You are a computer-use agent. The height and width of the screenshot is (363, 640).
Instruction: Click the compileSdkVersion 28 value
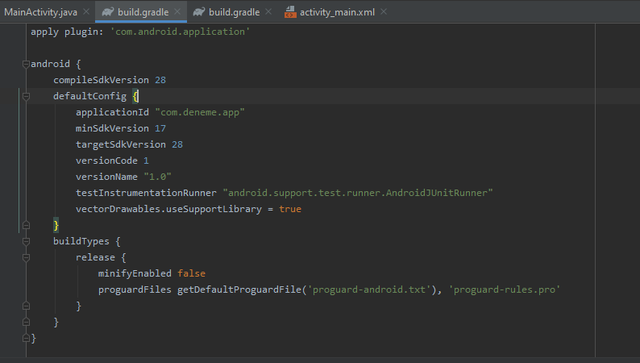pos(160,80)
